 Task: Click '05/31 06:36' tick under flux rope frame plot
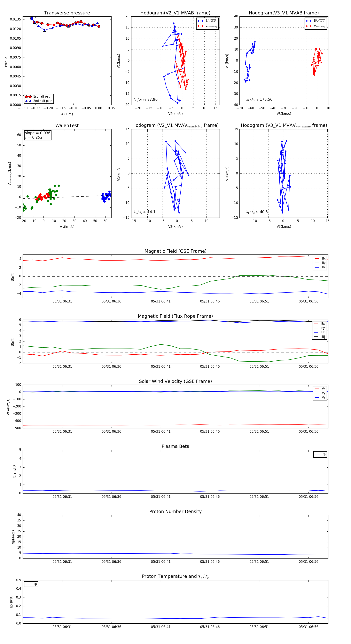(111, 366)
